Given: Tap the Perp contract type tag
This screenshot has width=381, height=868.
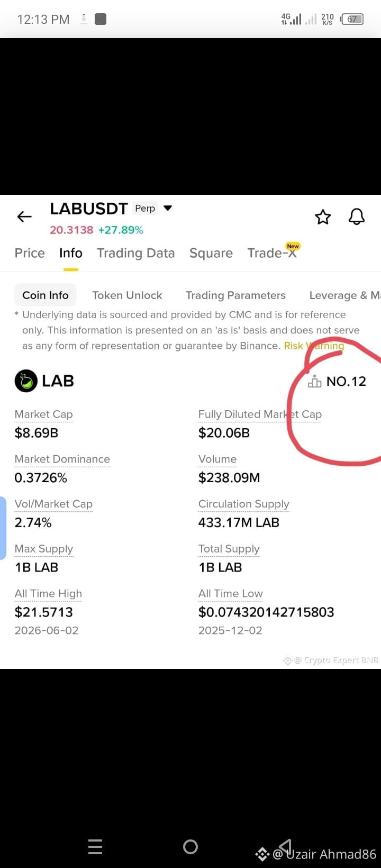Looking at the screenshot, I should [145, 208].
